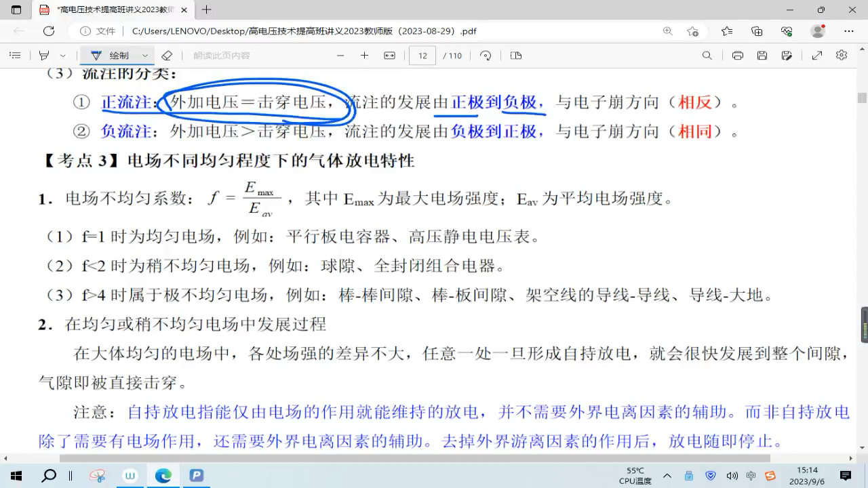The width and height of the screenshot is (868, 488).
Task: Select the highlight tool
Action: click(x=44, y=56)
